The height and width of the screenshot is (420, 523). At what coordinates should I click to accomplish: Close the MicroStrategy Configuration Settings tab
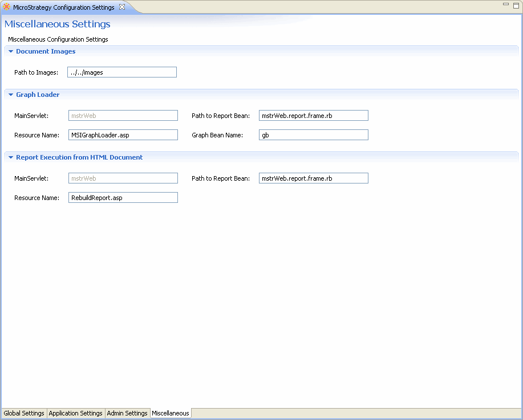(122, 7)
